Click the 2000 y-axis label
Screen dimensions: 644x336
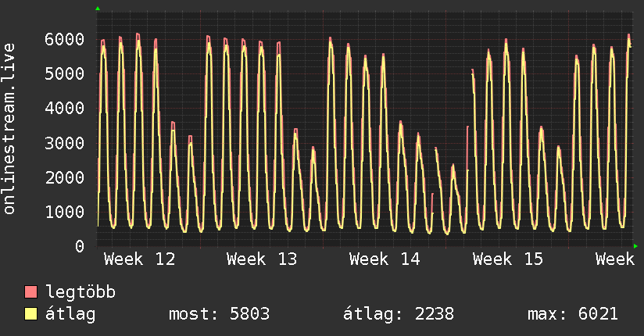(65, 177)
